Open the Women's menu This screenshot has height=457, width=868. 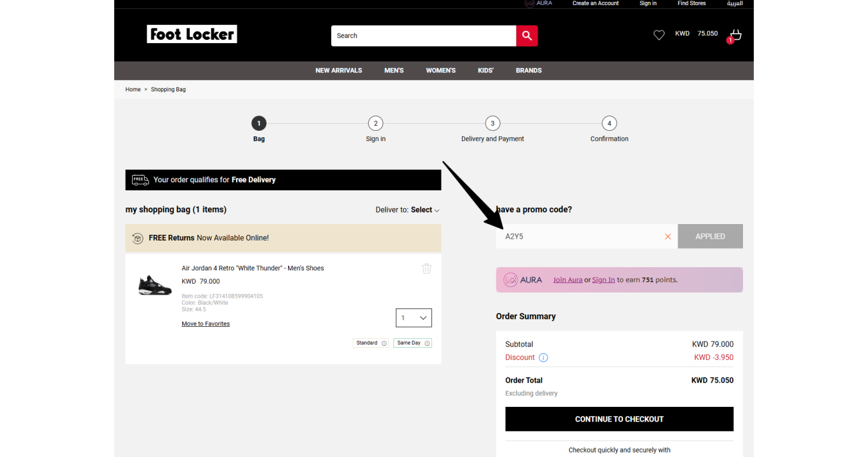click(441, 70)
